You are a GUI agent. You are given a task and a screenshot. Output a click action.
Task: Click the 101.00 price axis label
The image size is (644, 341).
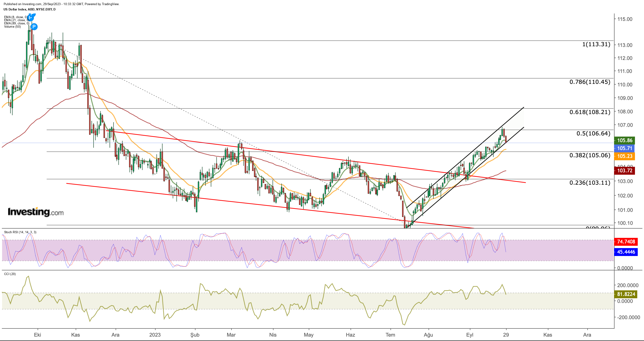pyautogui.click(x=625, y=210)
